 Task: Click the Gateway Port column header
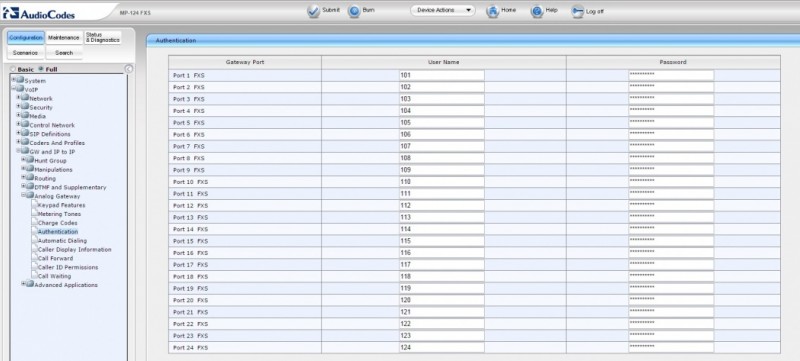[x=245, y=62]
